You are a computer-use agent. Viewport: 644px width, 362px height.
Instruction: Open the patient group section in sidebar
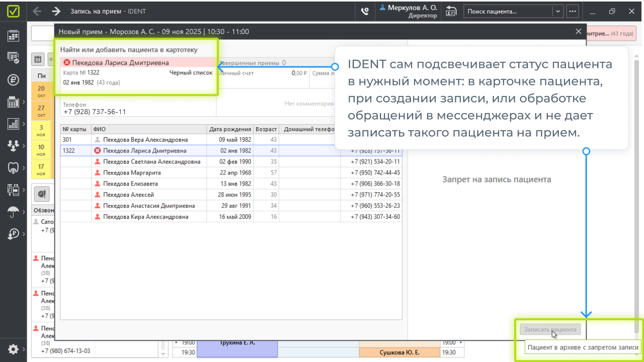pos(13,145)
